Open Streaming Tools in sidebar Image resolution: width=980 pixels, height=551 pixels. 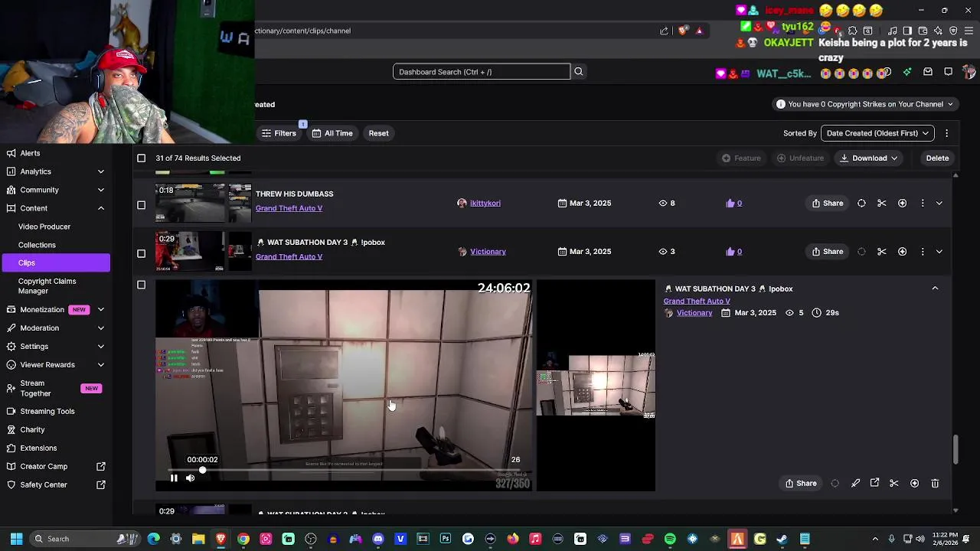click(55, 411)
